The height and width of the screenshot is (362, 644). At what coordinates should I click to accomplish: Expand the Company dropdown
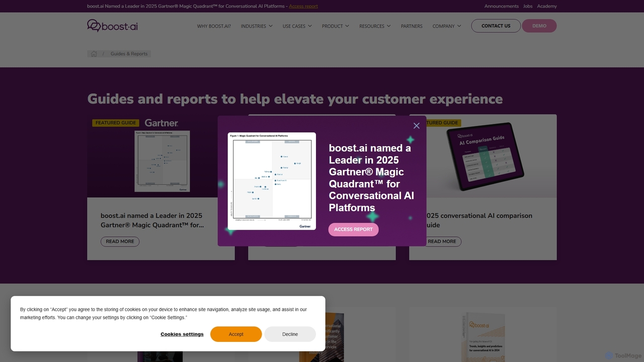click(447, 26)
